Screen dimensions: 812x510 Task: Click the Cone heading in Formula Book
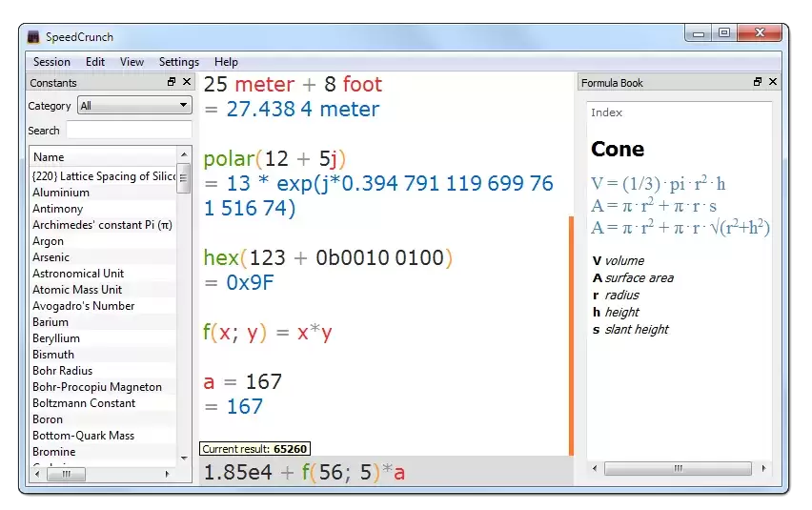[618, 149]
